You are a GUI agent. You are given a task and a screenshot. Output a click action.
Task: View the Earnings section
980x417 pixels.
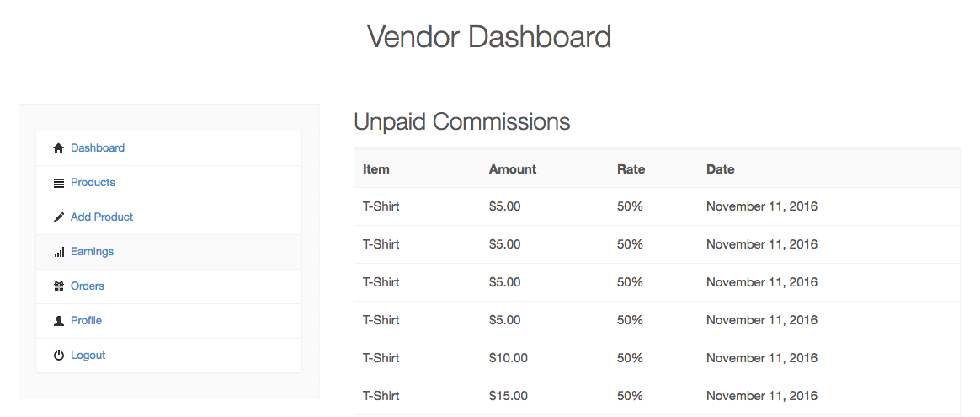click(92, 252)
